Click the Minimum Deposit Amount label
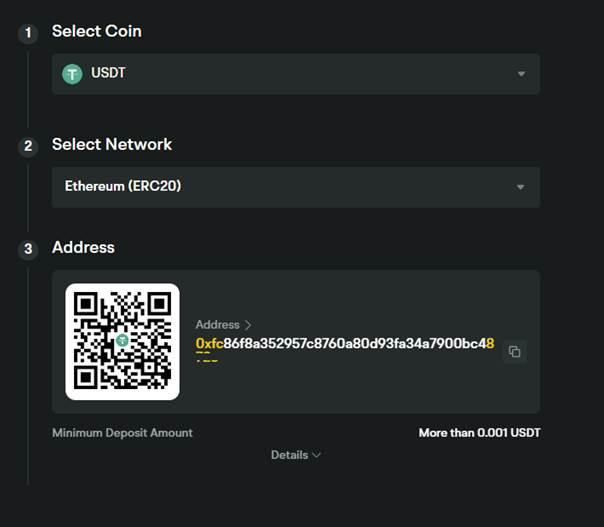The width and height of the screenshot is (604, 527). (x=122, y=433)
